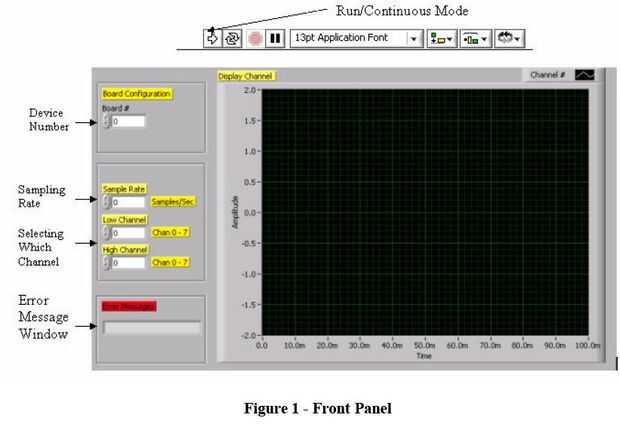
Task: Click the Board Configuration label
Action: point(137,94)
